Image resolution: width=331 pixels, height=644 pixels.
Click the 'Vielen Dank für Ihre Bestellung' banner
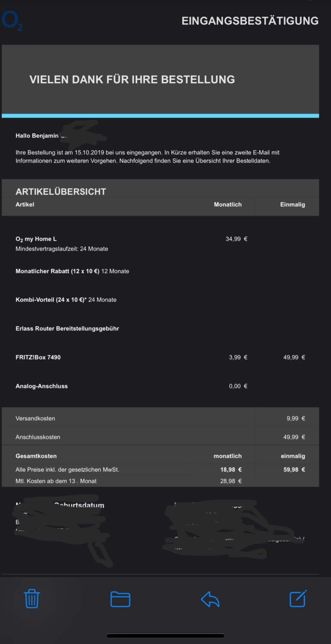[x=132, y=79]
